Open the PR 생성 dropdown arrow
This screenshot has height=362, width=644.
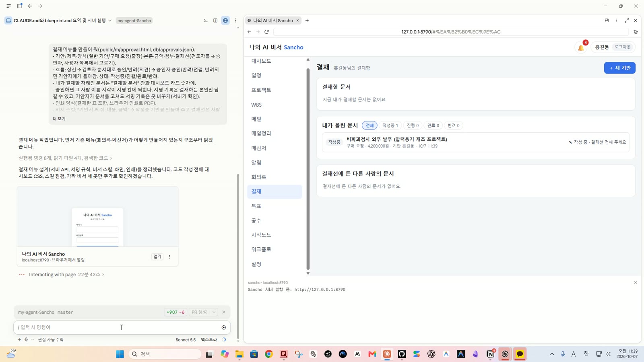(x=214, y=312)
